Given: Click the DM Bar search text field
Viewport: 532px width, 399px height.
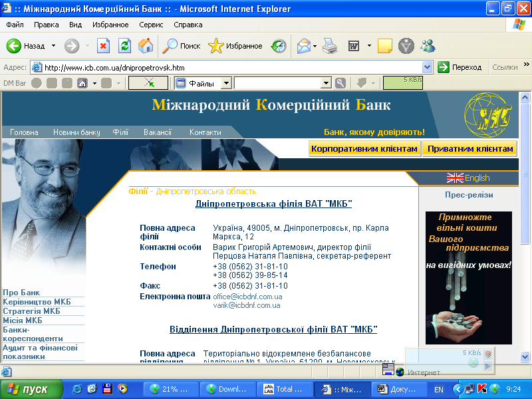Looking at the screenshot, I should coord(278,83).
